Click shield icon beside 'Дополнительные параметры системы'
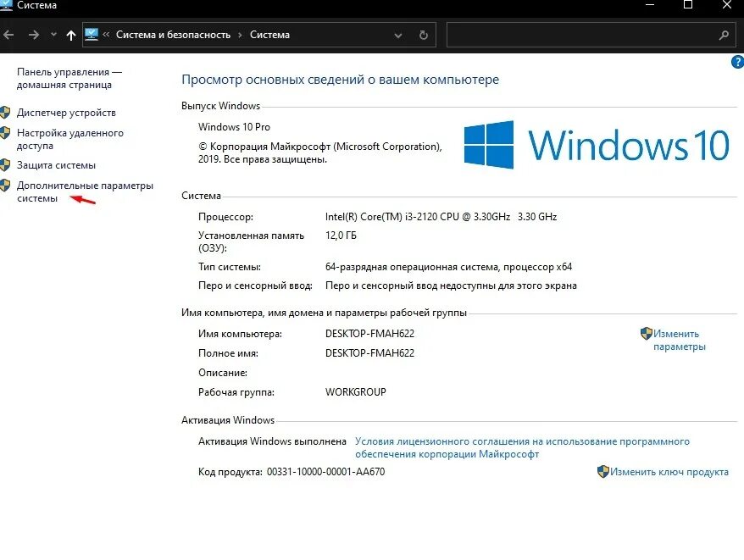 coord(5,186)
